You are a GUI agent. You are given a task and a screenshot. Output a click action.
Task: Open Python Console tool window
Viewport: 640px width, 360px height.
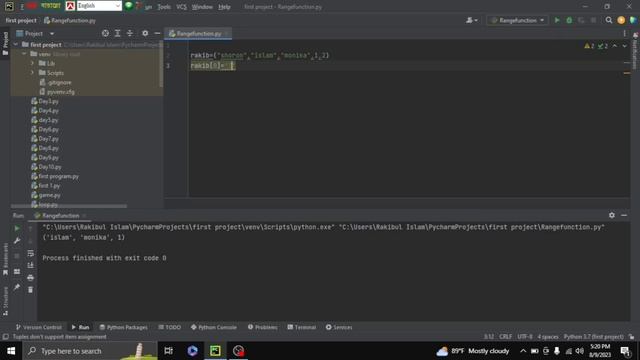click(213, 327)
